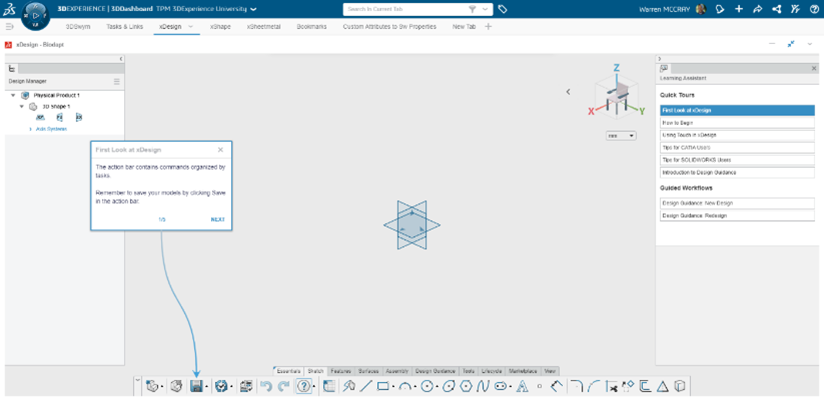Click the Share arrow icon in top bar
The width and height of the screenshot is (824, 401).
[x=758, y=9]
